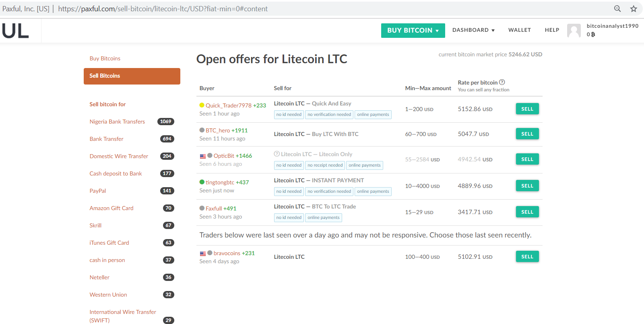This screenshot has height=324, width=644.
Task: Open Quick_Trader7978's profile
Action: point(228,105)
